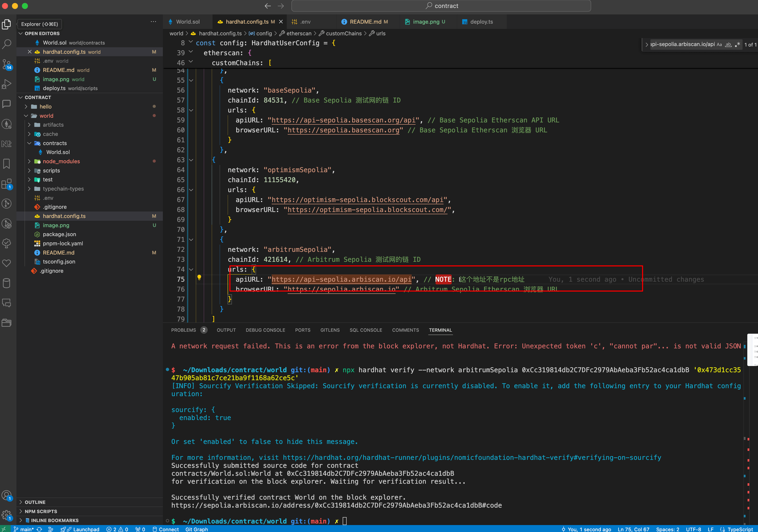Click the find input field in the find widget
This screenshot has width=758, height=532.
682,45
